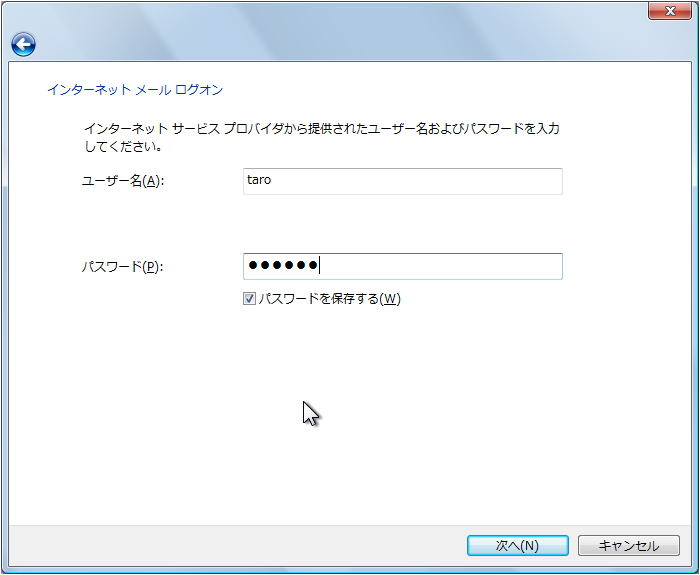Click the empty end of the username field
Screen dimensions: 700x575
(x=446, y=181)
